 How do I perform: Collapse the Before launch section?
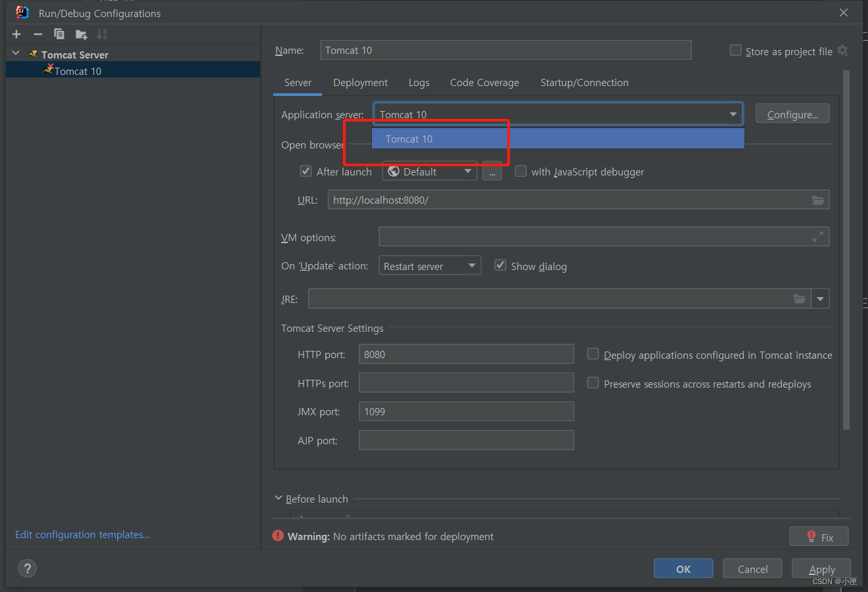pyautogui.click(x=279, y=498)
